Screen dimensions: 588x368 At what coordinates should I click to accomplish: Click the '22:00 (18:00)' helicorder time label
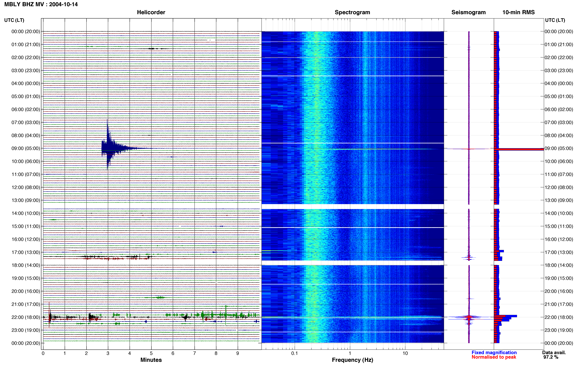click(x=26, y=317)
